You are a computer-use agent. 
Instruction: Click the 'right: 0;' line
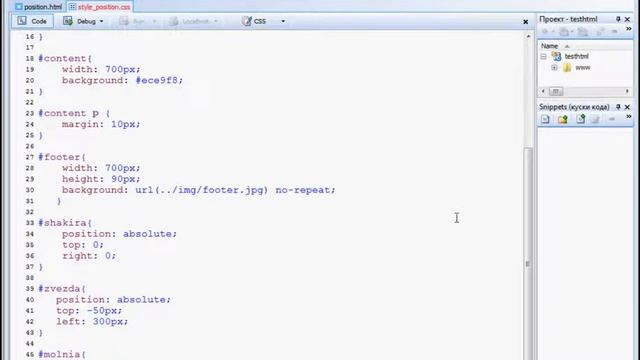tap(89, 256)
